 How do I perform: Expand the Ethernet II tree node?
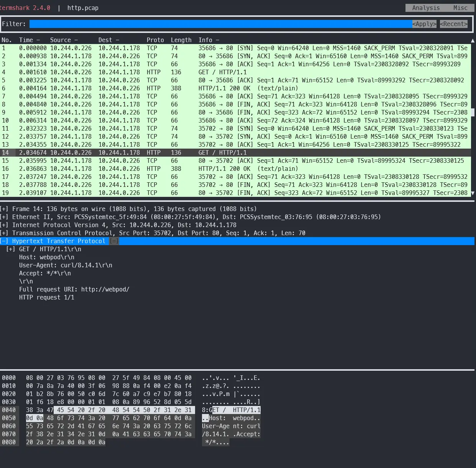[4, 217]
